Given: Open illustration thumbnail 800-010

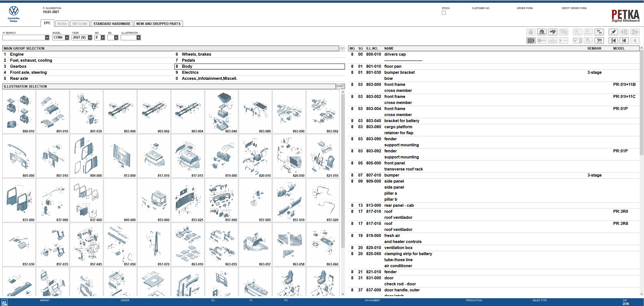Looking at the screenshot, I should click(x=19, y=112).
